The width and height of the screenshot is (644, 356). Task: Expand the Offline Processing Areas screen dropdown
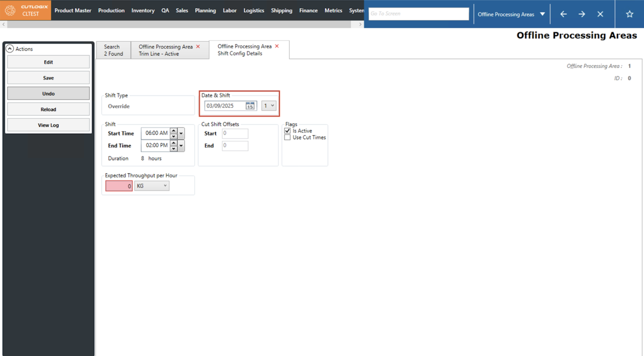tap(542, 14)
